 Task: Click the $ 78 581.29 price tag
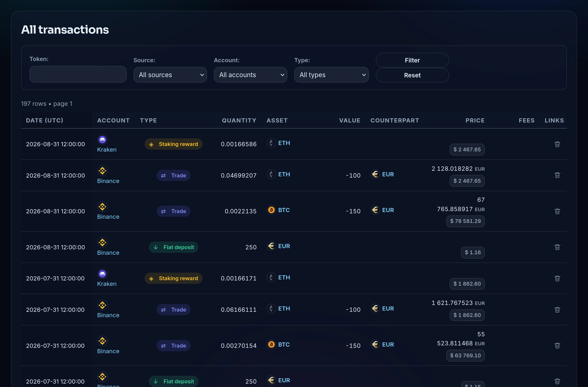[465, 221]
